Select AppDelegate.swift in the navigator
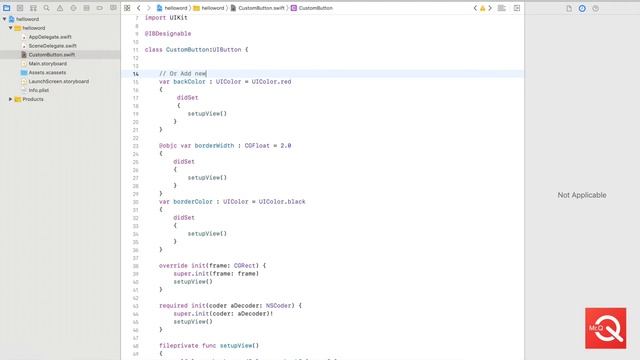 pyautogui.click(x=49, y=37)
